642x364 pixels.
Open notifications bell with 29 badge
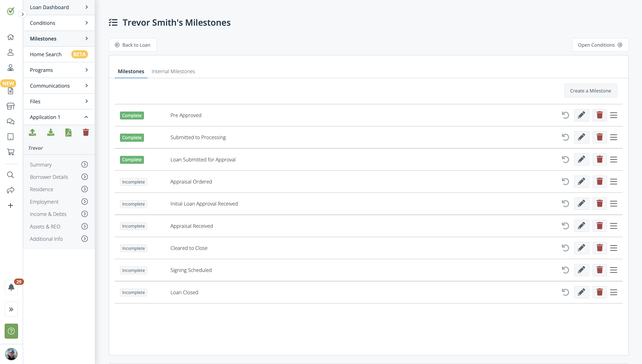click(11, 287)
